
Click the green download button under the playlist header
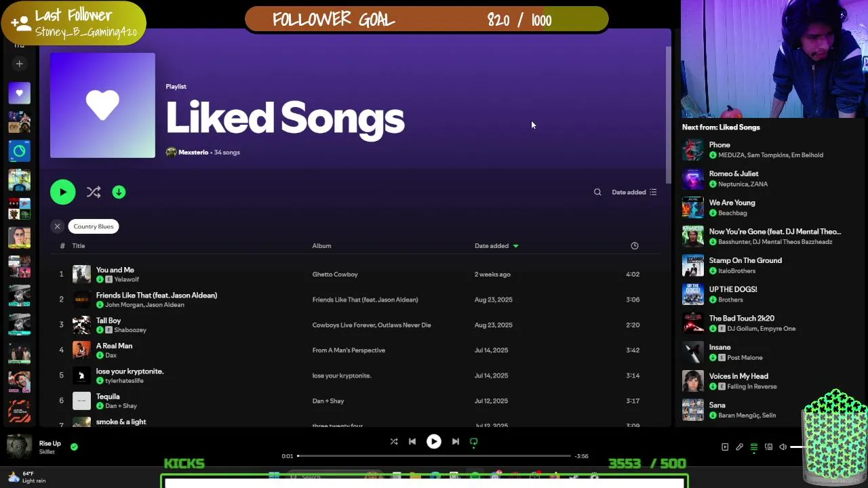pos(119,192)
